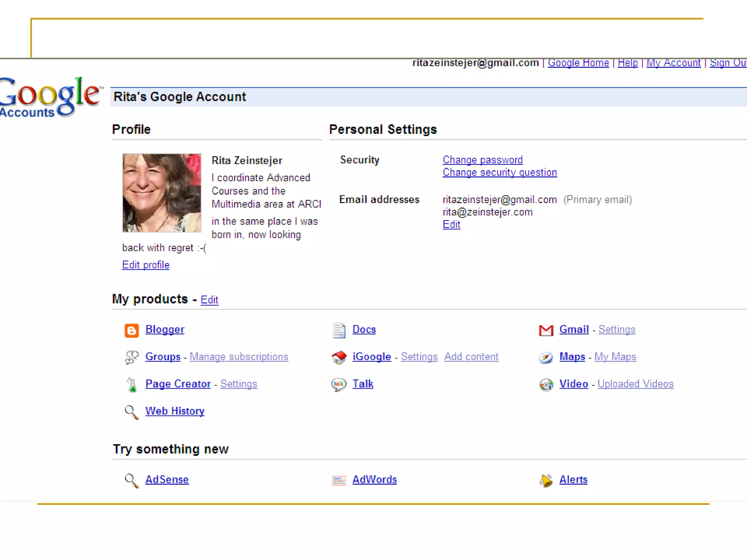Click the red Gmail envelope icon
Image resolution: width=747 pixels, height=560 pixels.
pos(546,330)
